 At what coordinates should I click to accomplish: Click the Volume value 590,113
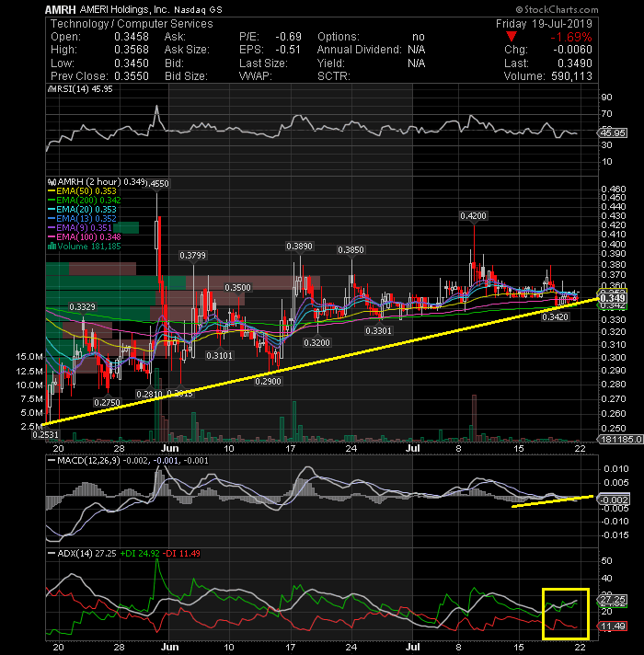pos(571,76)
